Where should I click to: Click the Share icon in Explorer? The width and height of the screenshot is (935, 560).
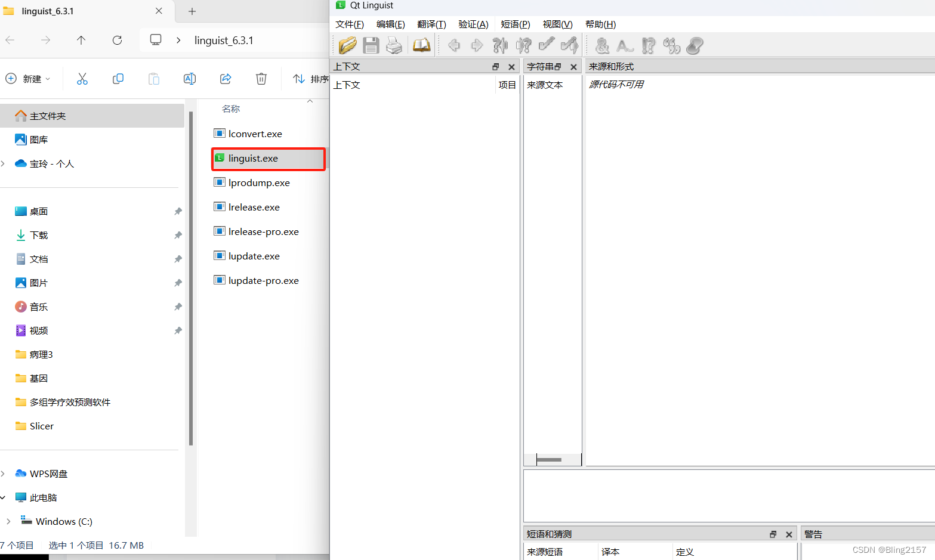(226, 79)
